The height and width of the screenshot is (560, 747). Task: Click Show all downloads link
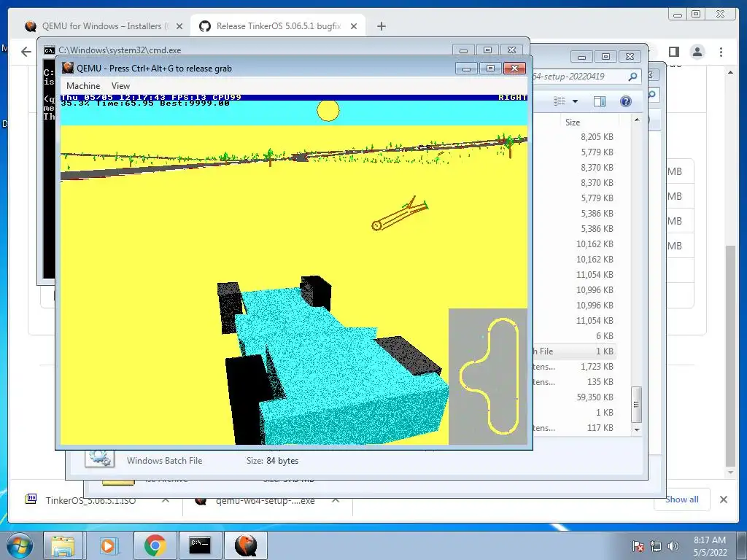[x=682, y=499]
